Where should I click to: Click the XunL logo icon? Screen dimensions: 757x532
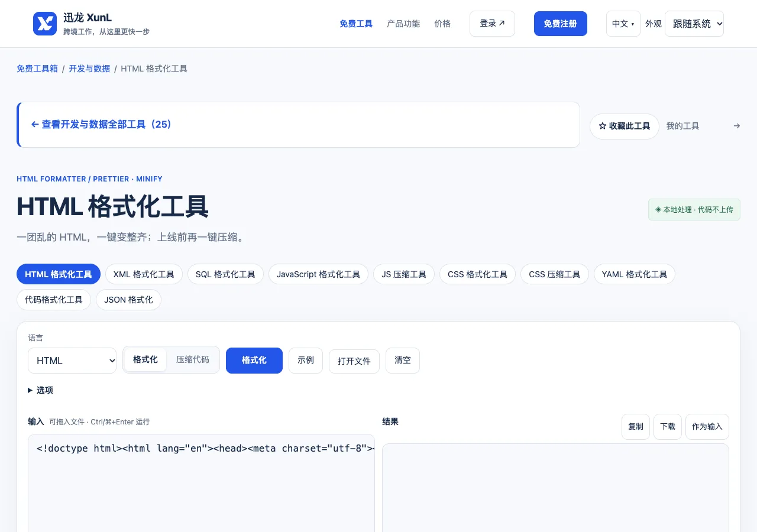coord(45,24)
